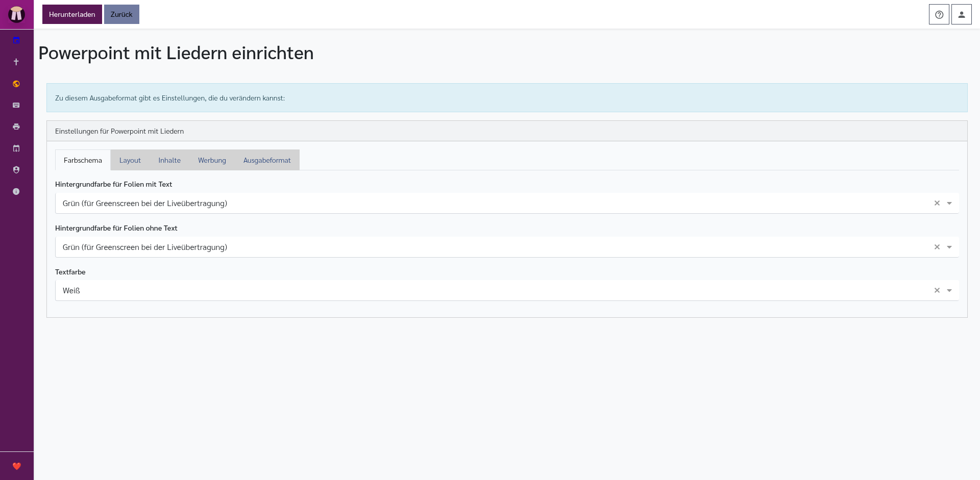
Task: Open the app logo home icon
Action: (x=16, y=14)
